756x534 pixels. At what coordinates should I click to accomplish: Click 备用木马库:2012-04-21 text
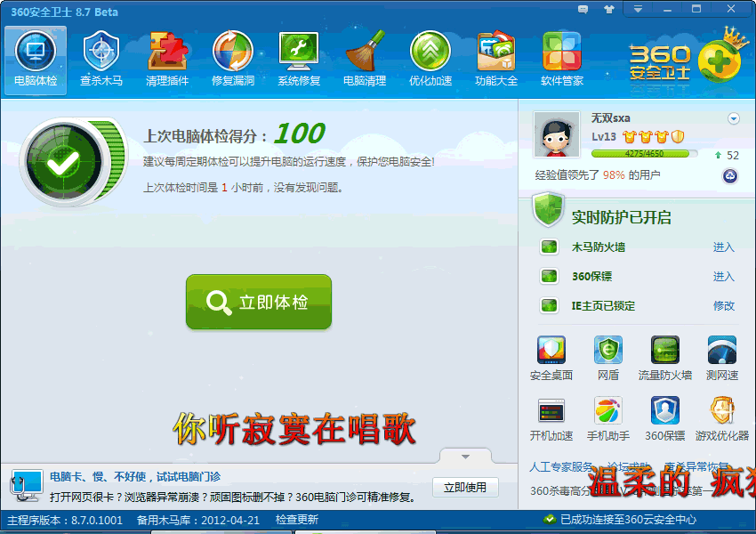[198, 521]
